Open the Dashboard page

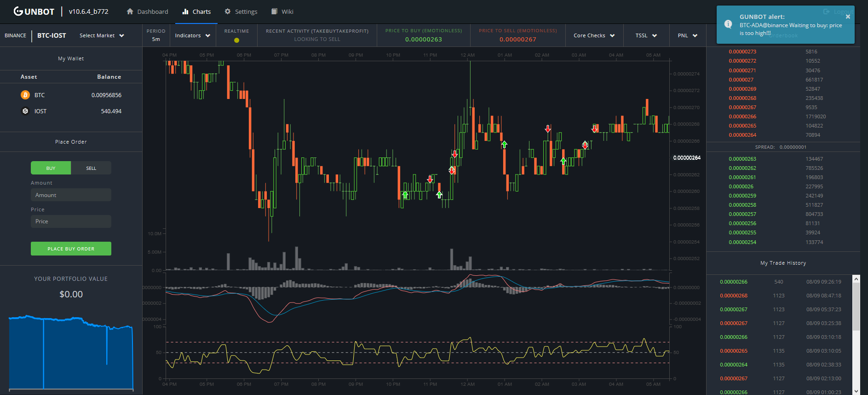coord(147,12)
